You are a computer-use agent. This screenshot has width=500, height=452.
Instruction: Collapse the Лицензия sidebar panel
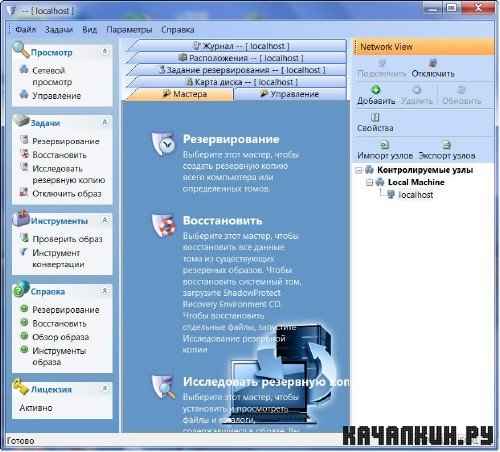(x=105, y=389)
